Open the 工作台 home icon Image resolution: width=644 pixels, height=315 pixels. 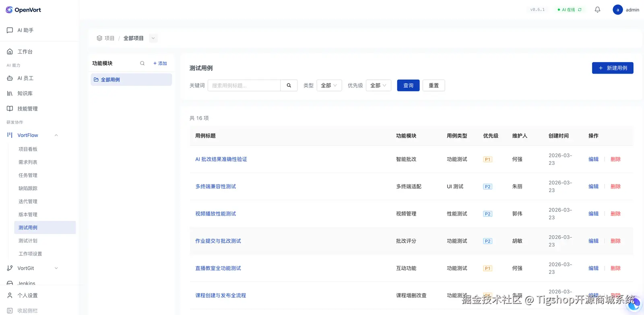[10, 52]
